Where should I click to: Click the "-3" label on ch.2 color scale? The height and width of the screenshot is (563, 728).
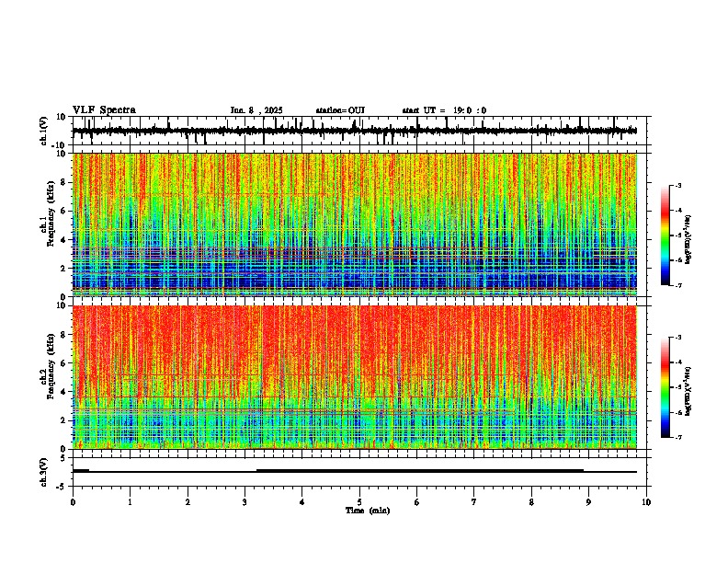pyautogui.click(x=677, y=338)
